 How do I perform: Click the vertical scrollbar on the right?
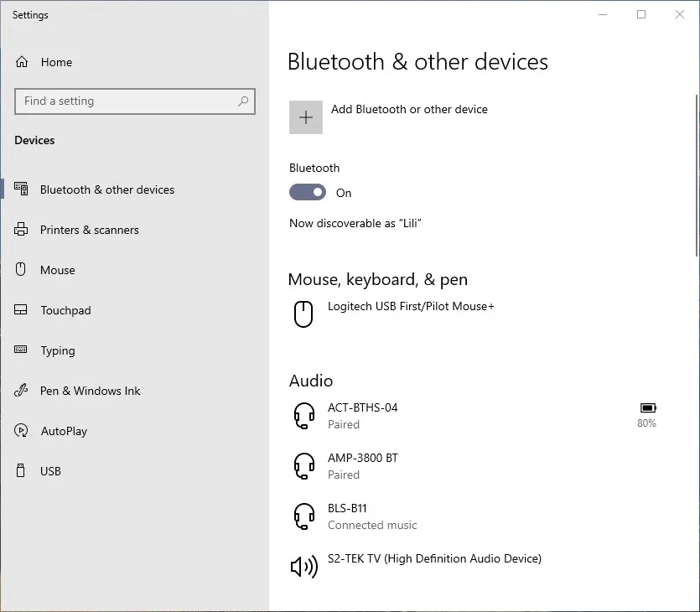click(696, 176)
